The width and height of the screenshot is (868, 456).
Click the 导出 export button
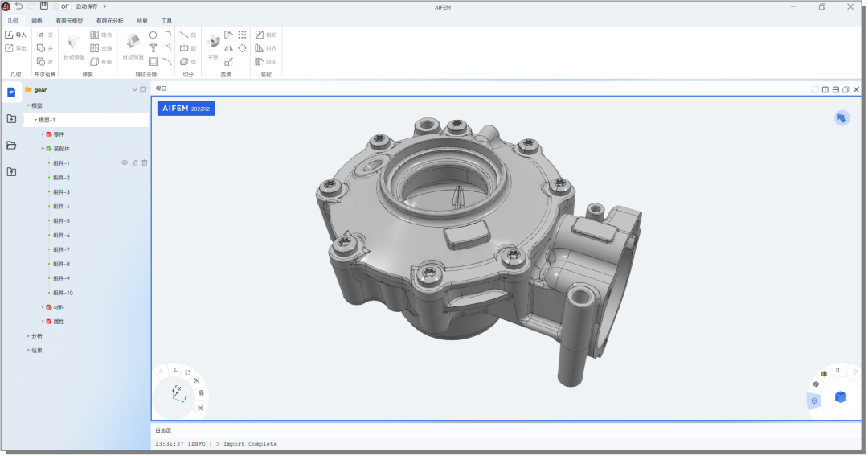[15, 48]
